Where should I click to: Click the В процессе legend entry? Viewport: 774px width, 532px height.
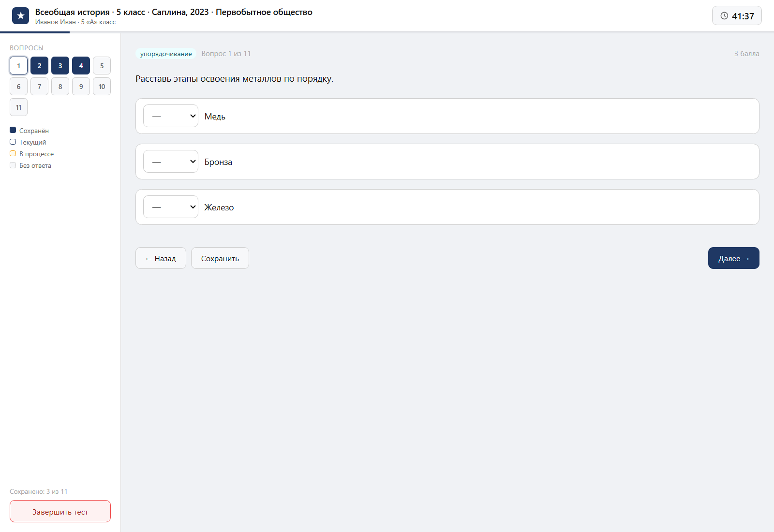[32, 154]
